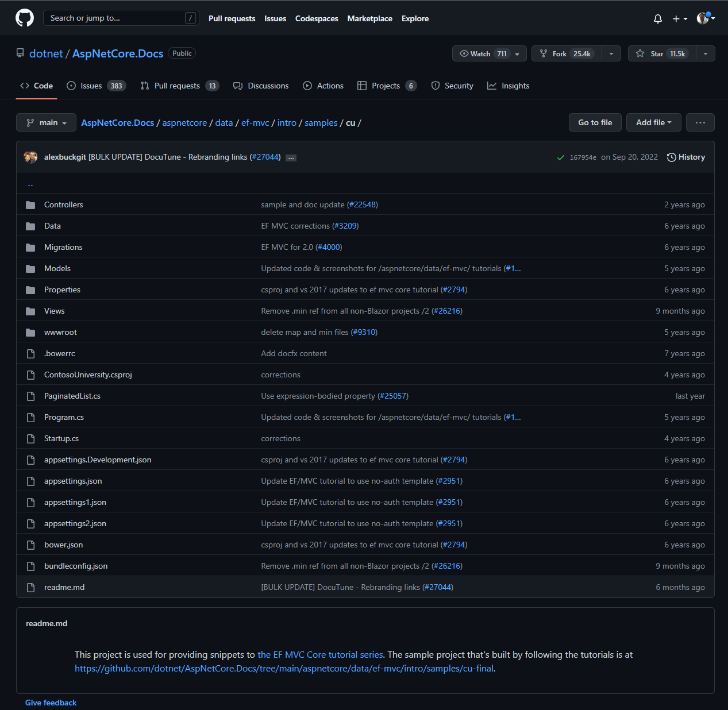The height and width of the screenshot is (710, 728).
Task: Open Marketplace in top navigation
Action: coord(369,18)
